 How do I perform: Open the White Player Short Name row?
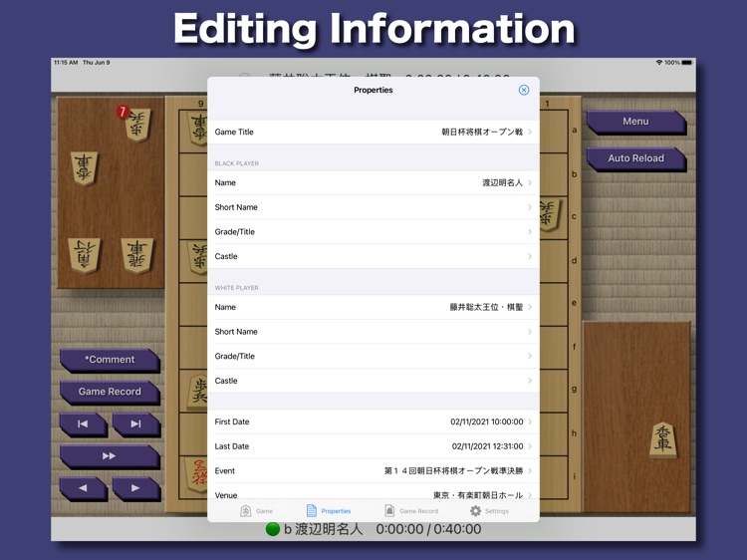click(373, 332)
